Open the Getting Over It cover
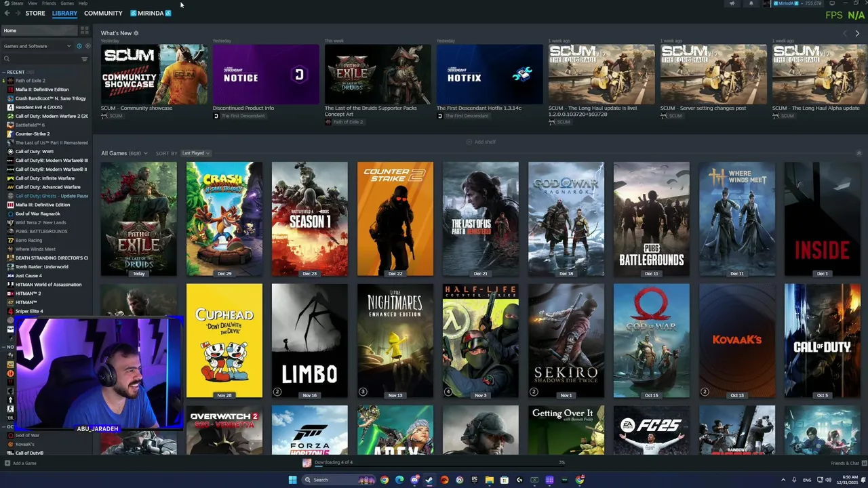This screenshot has width=868, height=488. 566,430
